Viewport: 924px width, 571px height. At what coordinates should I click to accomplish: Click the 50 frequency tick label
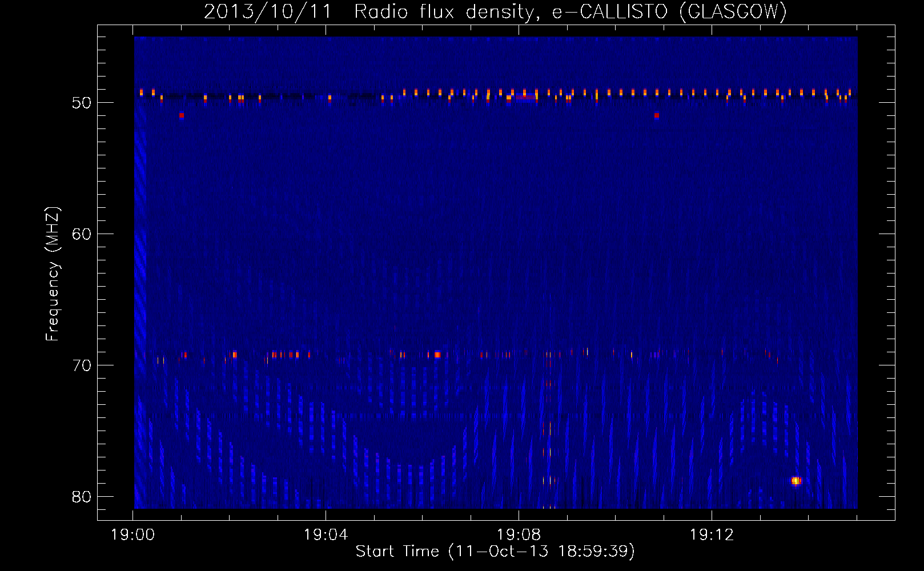pyautogui.click(x=82, y=103)
